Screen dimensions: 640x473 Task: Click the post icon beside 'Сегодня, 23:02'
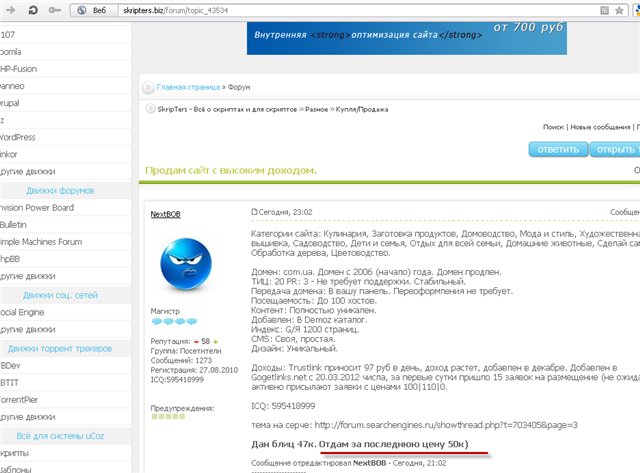[254, 212]
